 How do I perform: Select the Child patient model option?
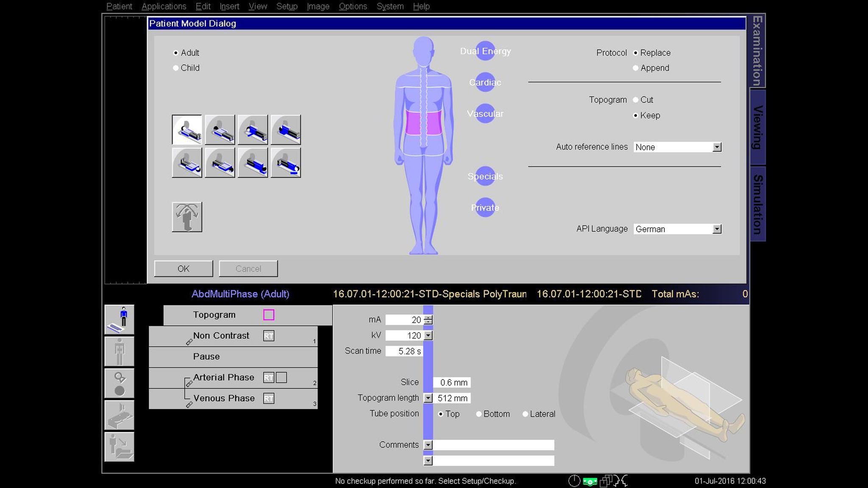click(x=175, y=68)
